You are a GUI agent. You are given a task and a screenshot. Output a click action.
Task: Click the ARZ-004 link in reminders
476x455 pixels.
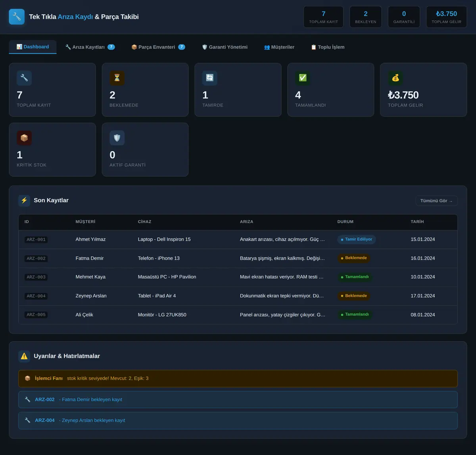pos(45,421)
